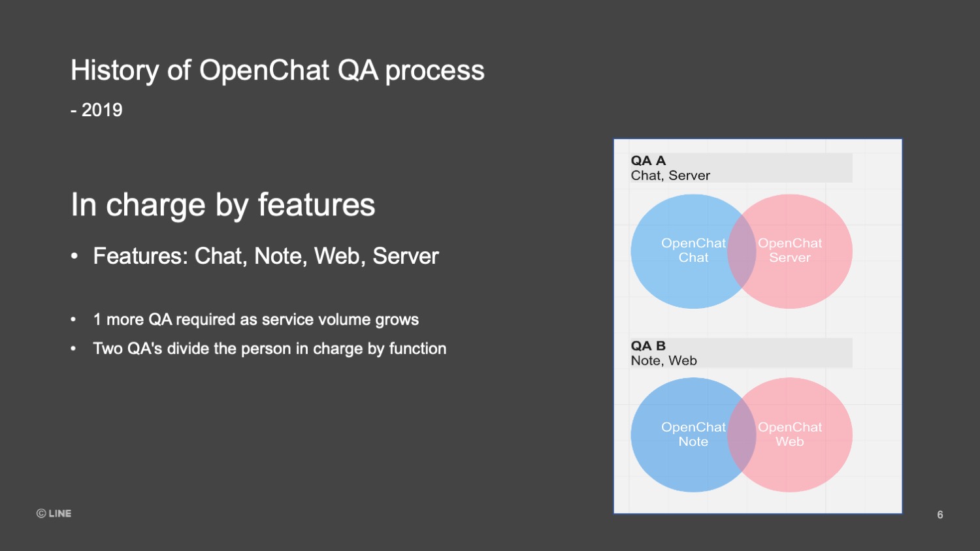980x551 pixels.
Task: Click the QA B header label
Action: pyautogui.click(x=648, y=346)
